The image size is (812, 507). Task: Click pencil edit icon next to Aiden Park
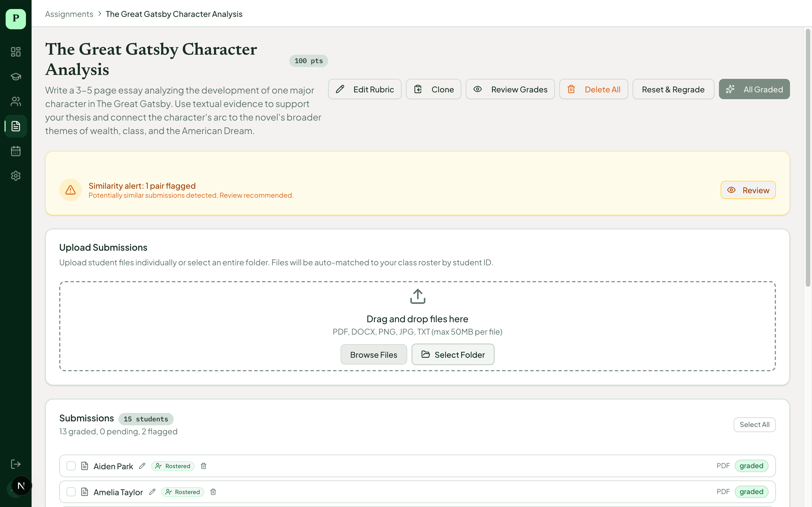[x=142, y=466]
